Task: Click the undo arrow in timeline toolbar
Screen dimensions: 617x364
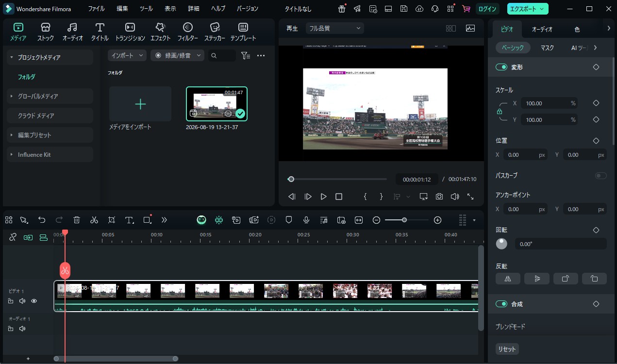Action: coord(42,220)
